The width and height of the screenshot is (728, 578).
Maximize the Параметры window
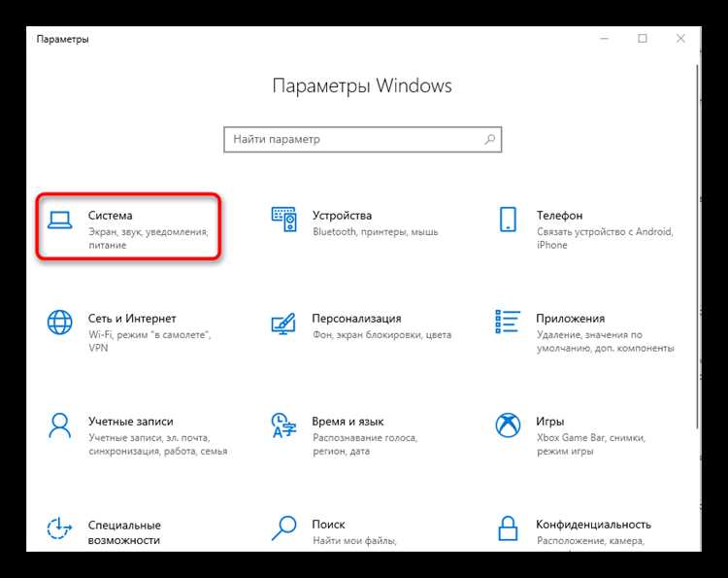click(x=643, y=39)
